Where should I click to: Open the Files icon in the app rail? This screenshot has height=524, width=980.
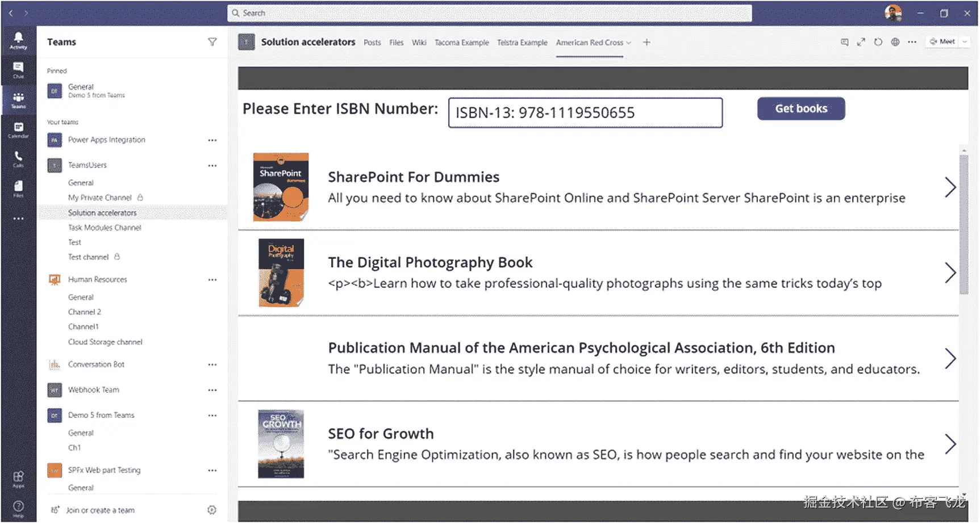click(18, 188)
